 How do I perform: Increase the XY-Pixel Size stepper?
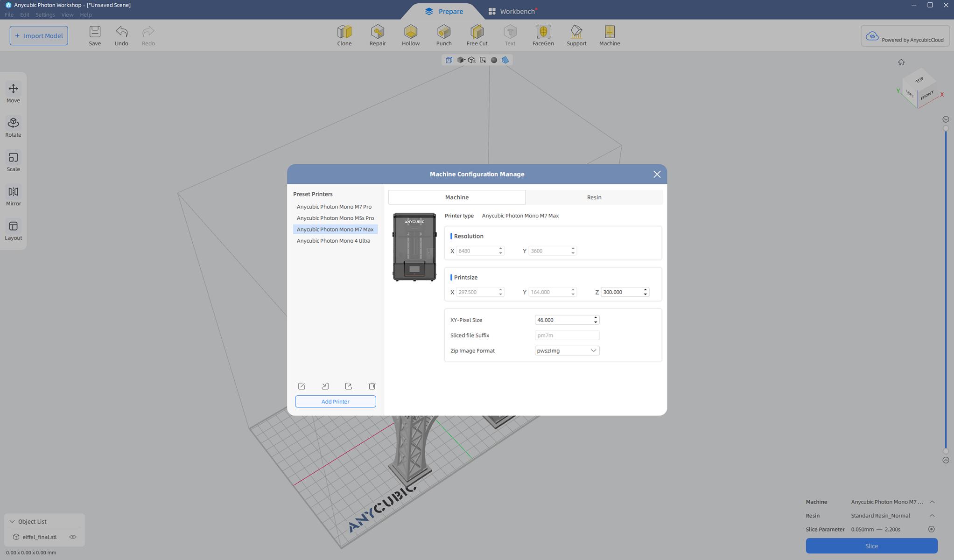596,317
